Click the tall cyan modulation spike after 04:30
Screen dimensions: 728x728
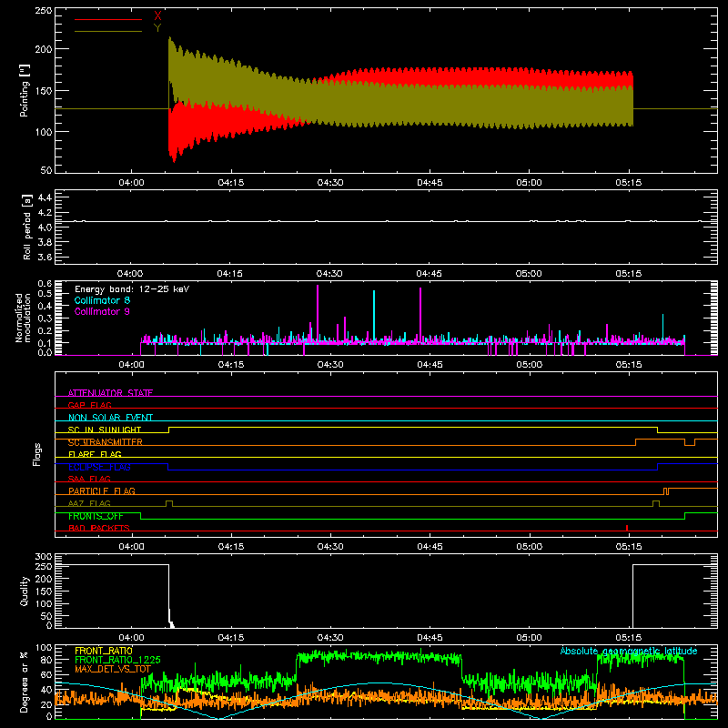pyautogui.click(x=374, y=316)
